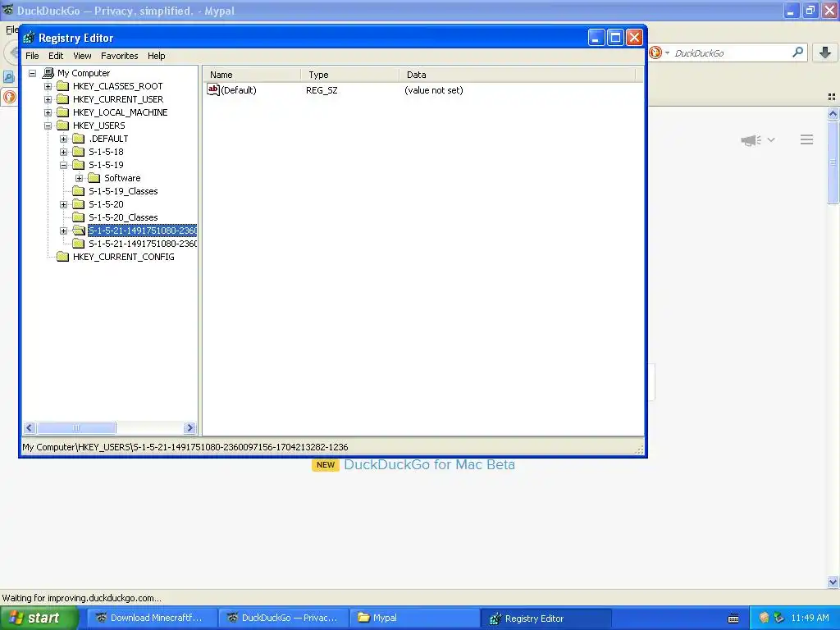
Task: Click the REG_SZ type cell
Action: tap(322, 90)
